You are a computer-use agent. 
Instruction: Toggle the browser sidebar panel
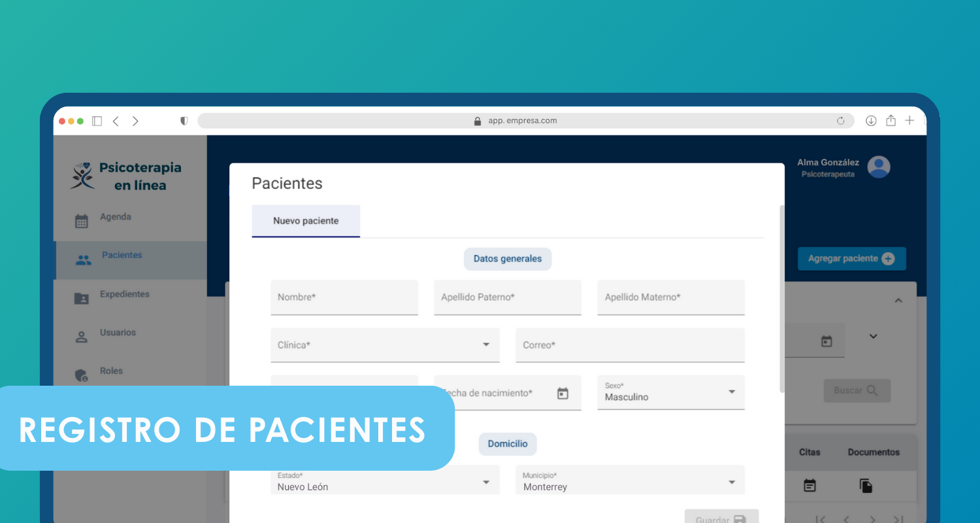[x=97, y=121]
